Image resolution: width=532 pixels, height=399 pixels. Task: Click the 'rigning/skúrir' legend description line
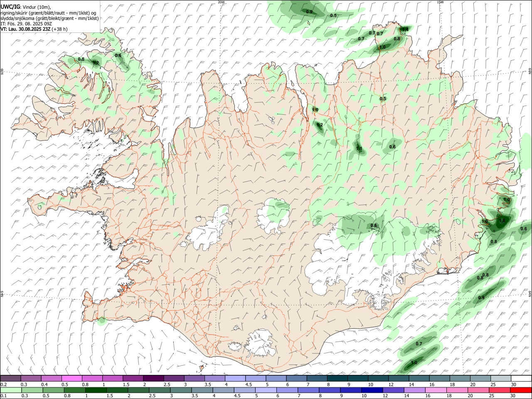48,13
